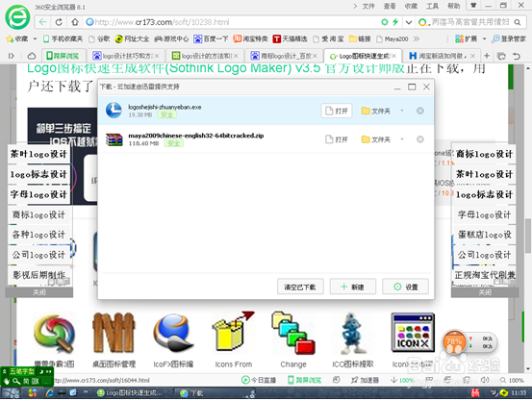The width and height of the screenshot is (532, 401).
Task: Go to the home page icon
Action: click(x=75, y=22)
